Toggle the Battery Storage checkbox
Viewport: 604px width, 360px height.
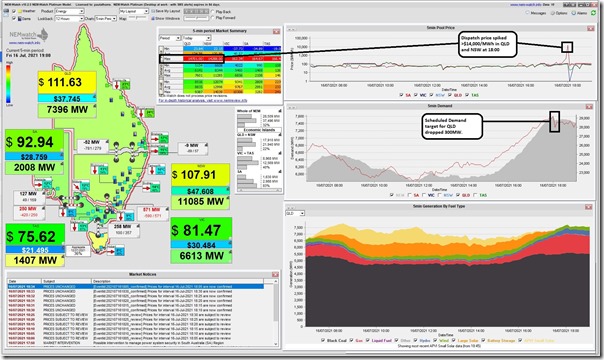point(483,340)
